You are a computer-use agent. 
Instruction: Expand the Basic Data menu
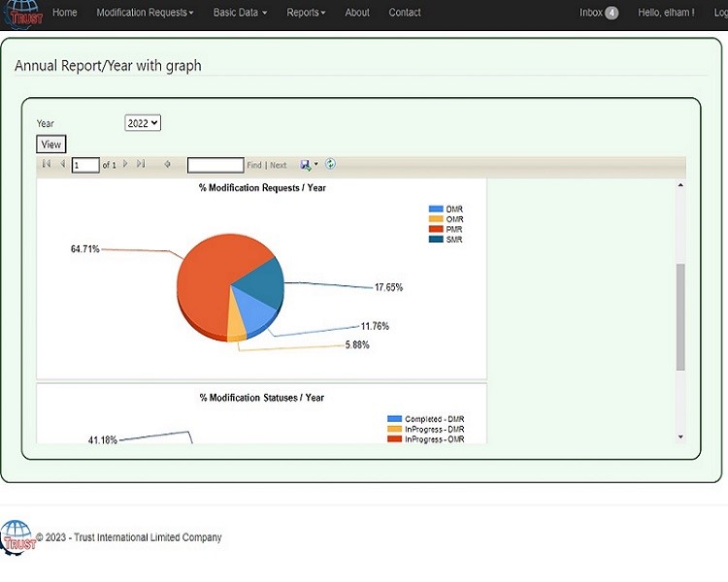tap(240, 13)
